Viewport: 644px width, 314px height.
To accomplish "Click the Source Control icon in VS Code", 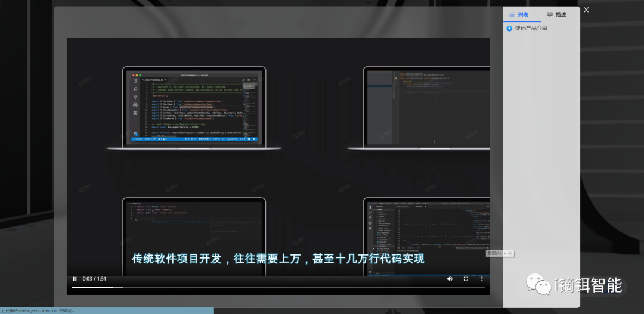I will coord(135,97).
